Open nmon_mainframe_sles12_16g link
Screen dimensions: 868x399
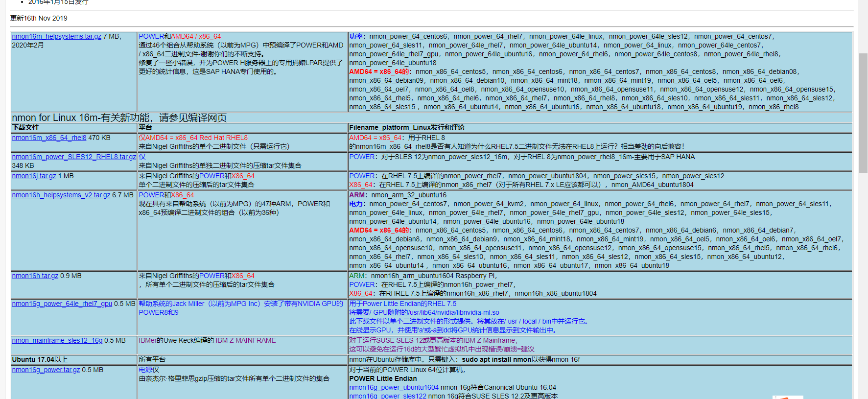[57, 340]
